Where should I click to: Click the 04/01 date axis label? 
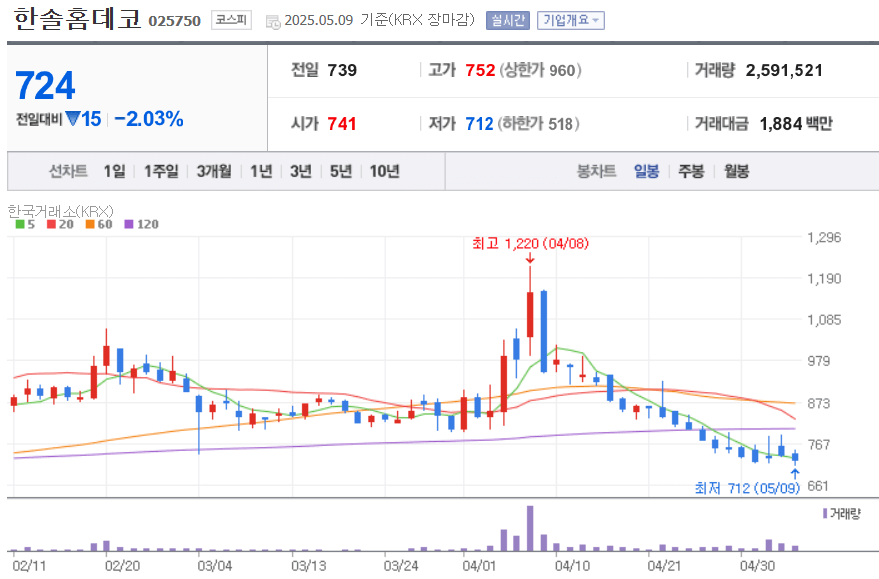[479, 566]
